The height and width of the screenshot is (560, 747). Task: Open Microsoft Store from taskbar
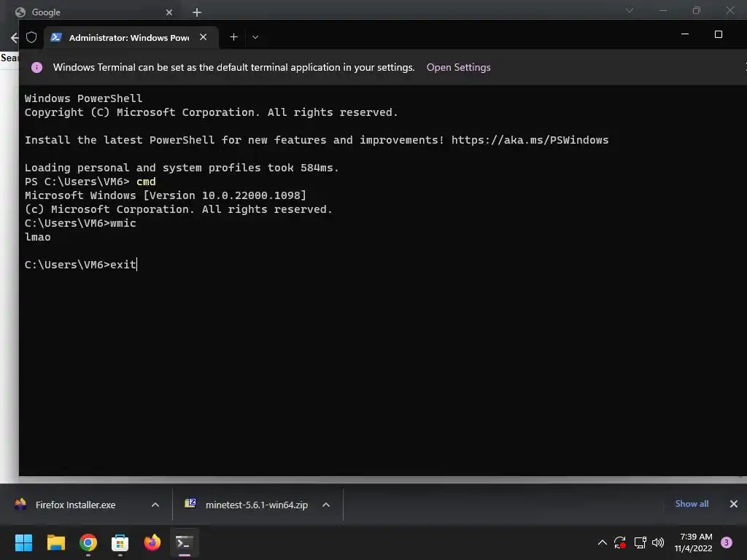tap(120, 542)
